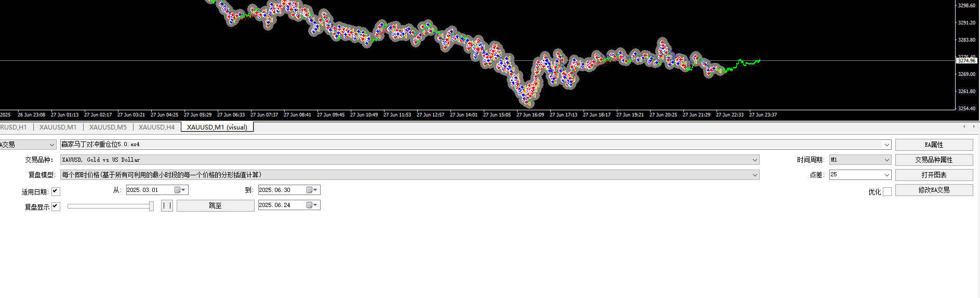Click the 打开图表 open chart button
The width and height of the screenshot is (980, 298).
[934, 175]
